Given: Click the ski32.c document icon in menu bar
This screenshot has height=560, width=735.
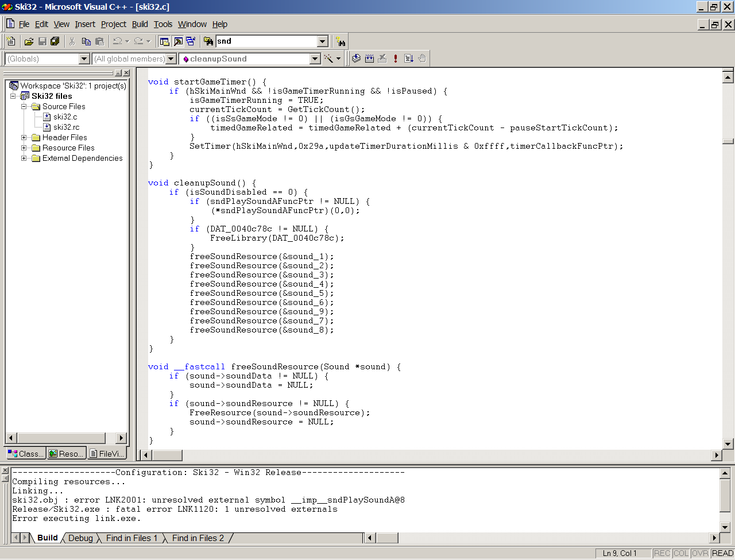Looking at the screenshot, I should (10, 24).
